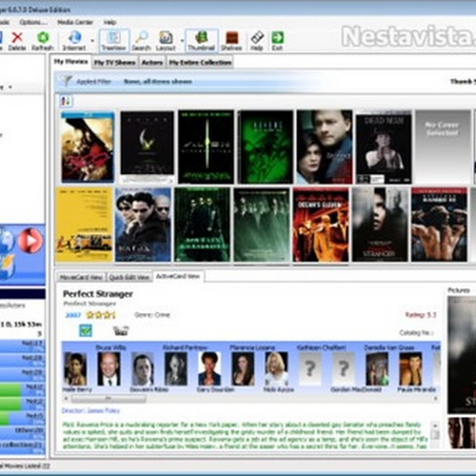Expand the dropdown arrow next to Layout
The height and width of the screenshot is (476, 476).
point(182,40)
